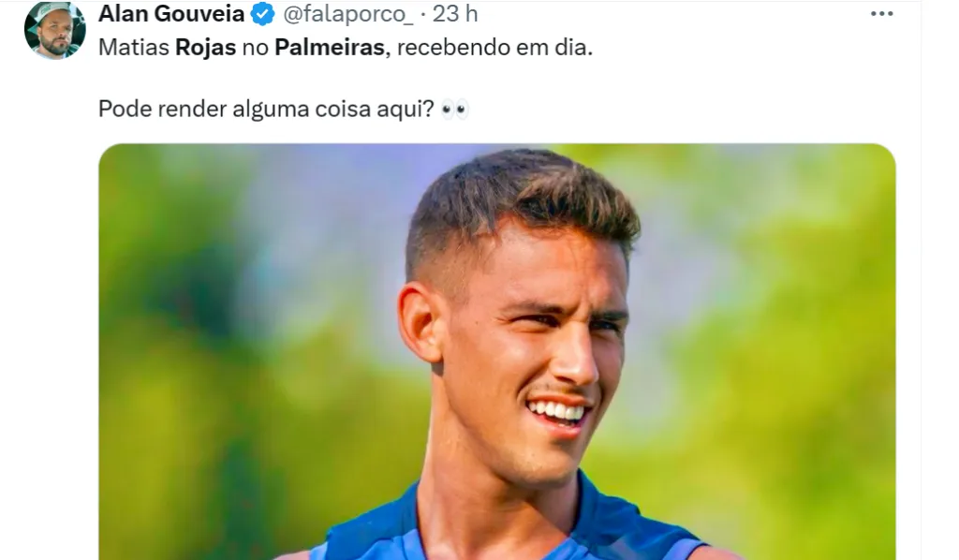Open the @falaporco_ handle link
This screenshot has height=560, width=959.
pos(348,14)
